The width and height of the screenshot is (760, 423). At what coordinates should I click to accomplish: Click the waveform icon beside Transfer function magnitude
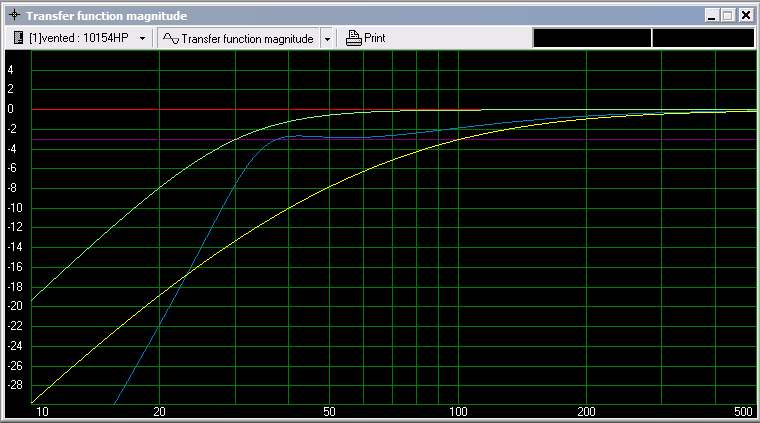(x=170, y=38)
